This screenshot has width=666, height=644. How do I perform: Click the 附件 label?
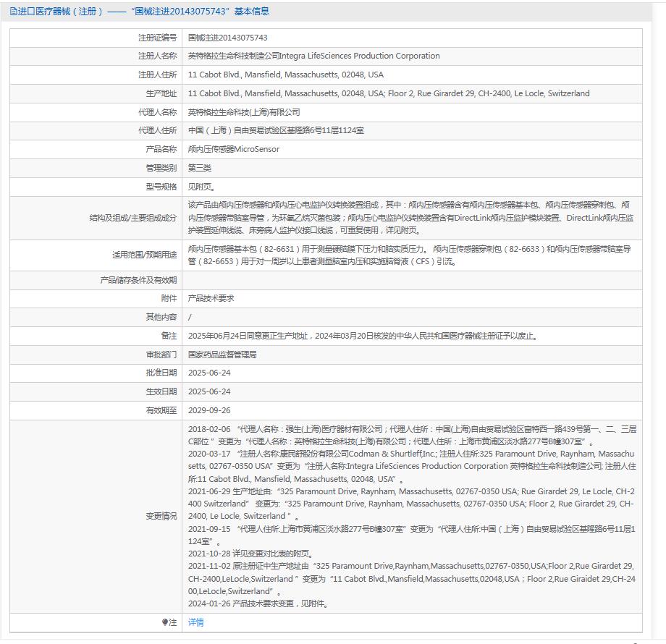[169, 298]
